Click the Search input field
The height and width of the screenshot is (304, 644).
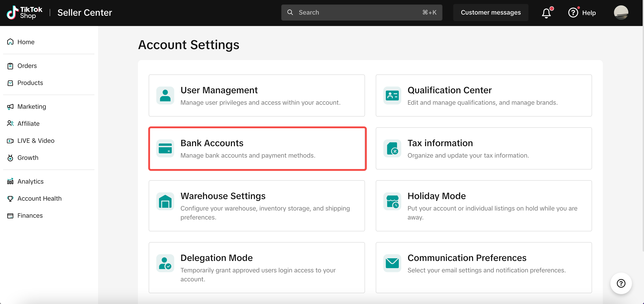(x=360, y=13)
